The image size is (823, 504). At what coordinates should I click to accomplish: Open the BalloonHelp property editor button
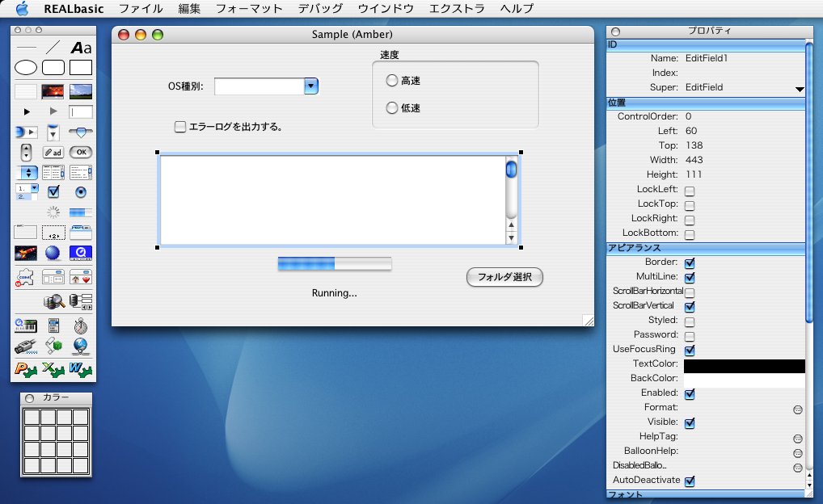point(798,453)
